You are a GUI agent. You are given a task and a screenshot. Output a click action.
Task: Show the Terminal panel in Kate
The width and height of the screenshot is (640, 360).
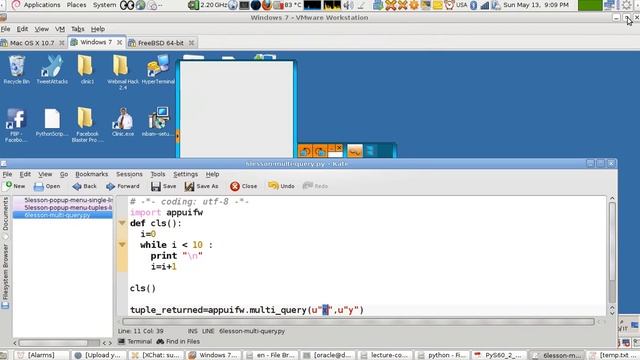(x=135, y=341)
